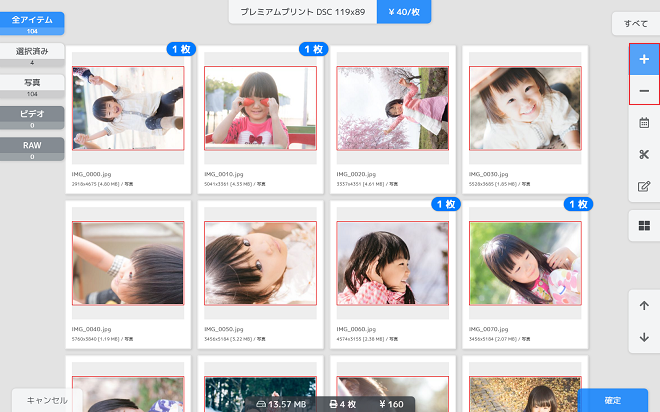
Task: Select the IMG_0050.jpg photo thumbnail
Action: (x=260, y=263)
